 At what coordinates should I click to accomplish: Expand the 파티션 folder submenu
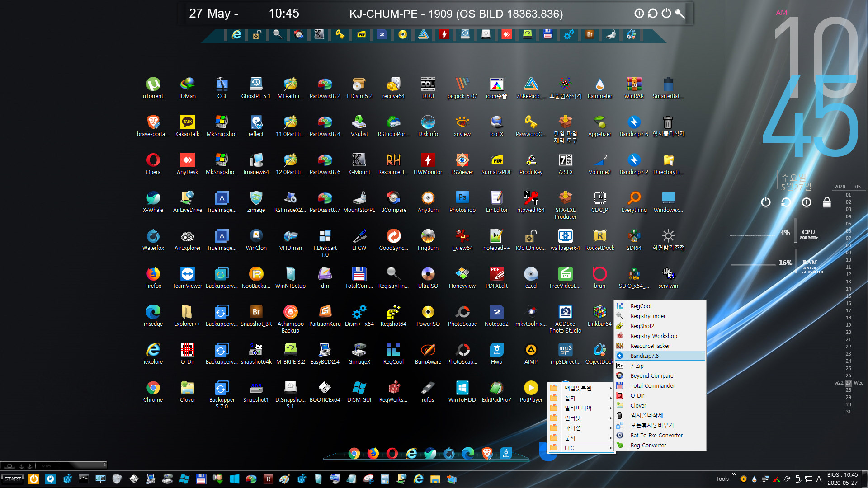click(581, 428)
